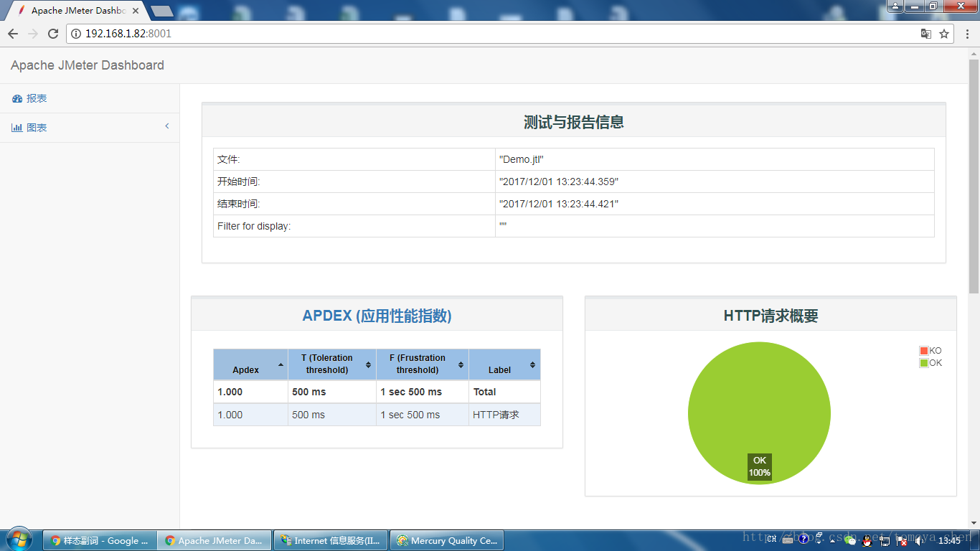Click the volume speaker tray icon
The width and height of the screenshot is (980, 551).
[x=920, y=540]
